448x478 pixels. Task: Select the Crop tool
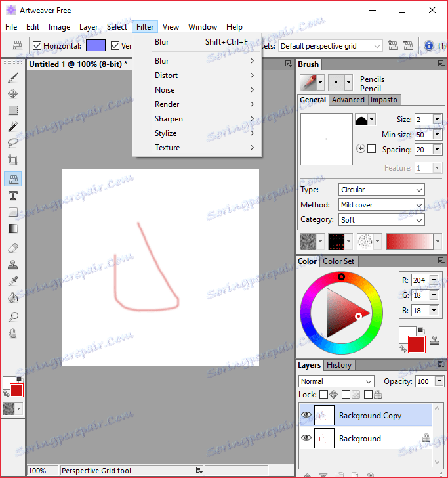13,159
